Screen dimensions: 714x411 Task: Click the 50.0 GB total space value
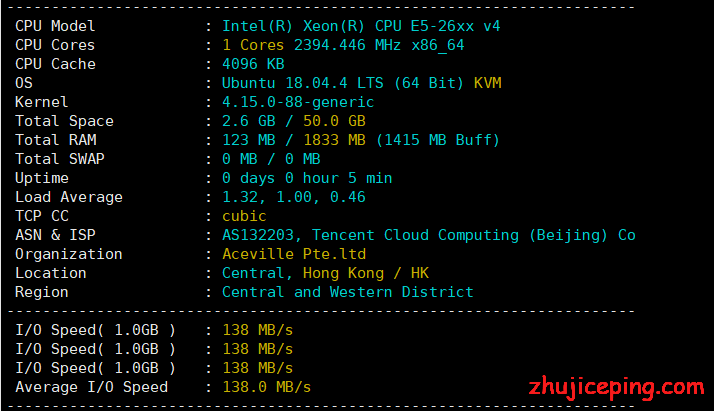tap(334, 121)
